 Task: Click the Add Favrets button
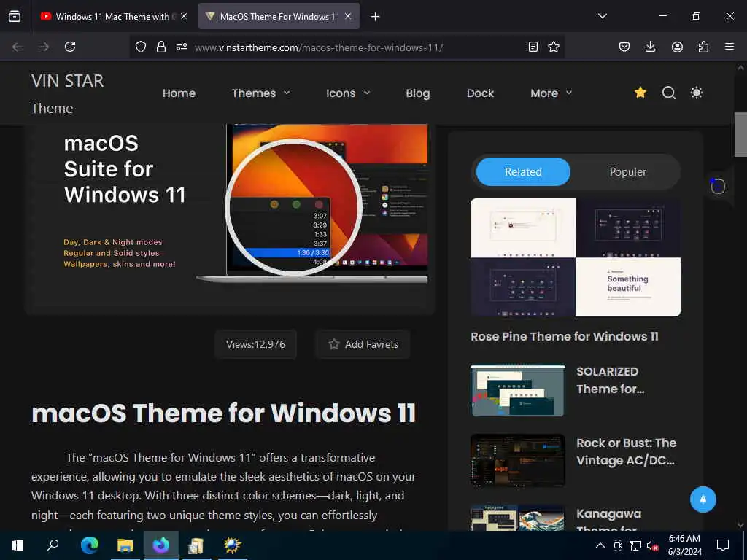tap(363, 344)
